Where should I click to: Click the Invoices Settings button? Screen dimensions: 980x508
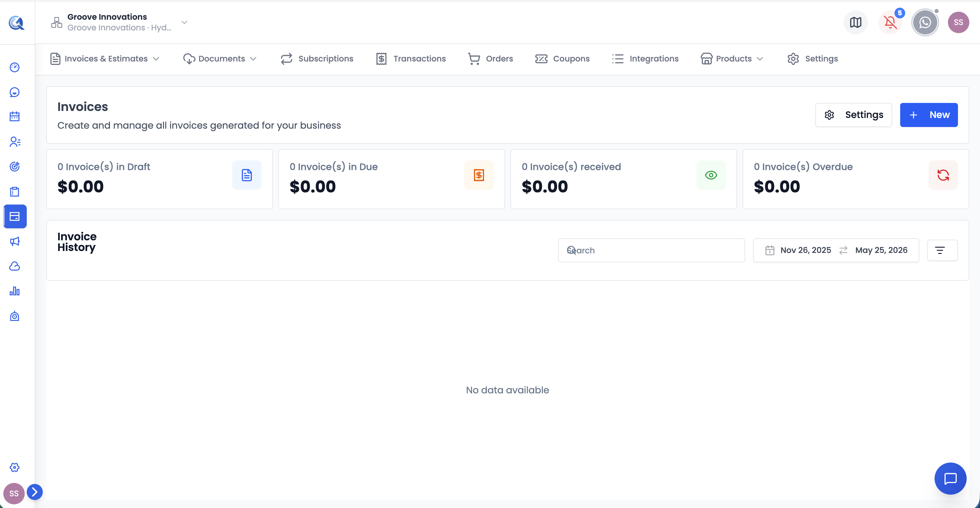click(x=854, y=115)
